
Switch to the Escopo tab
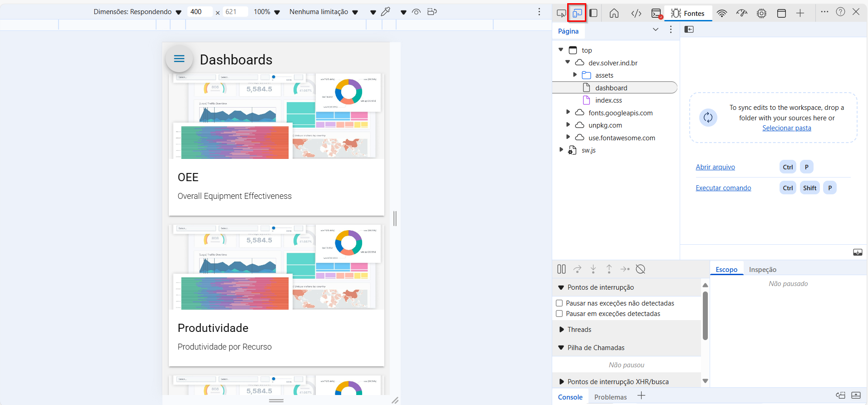pyautogui.click(x=726, y=269)
